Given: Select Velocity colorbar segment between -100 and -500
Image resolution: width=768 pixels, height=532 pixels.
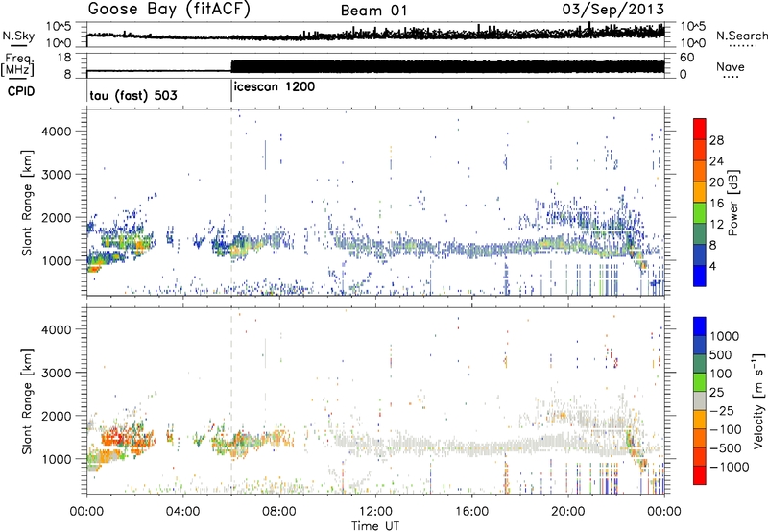Looking at the screenshot, I should point(700,438).
